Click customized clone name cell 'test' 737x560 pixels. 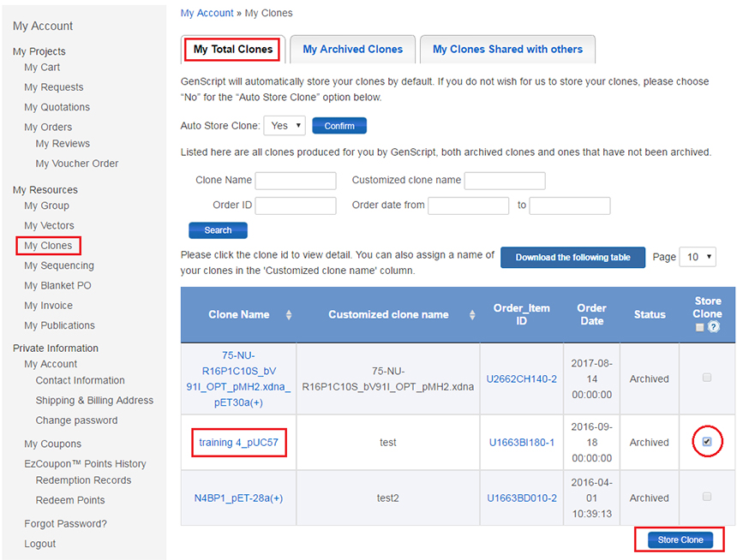click(x=387, y=443)
